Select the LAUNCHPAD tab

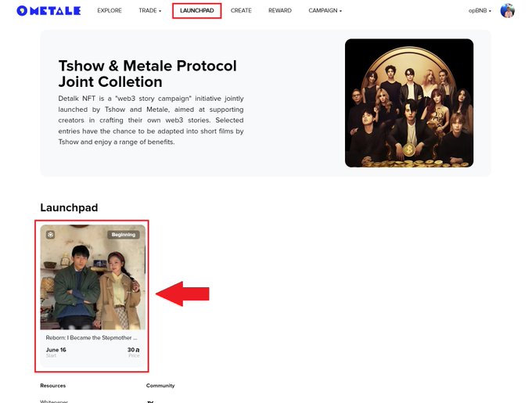click(x=197, y=10)
